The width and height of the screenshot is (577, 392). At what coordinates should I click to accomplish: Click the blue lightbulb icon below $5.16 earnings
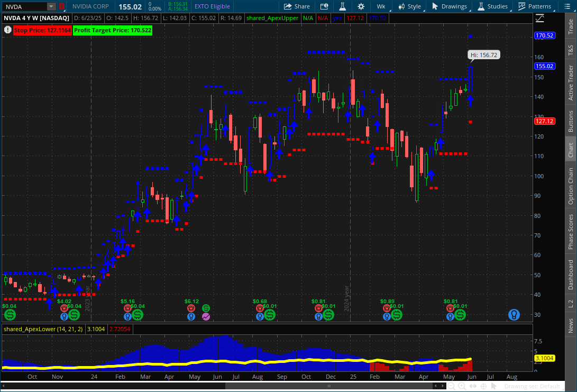[x=127, y=316]
